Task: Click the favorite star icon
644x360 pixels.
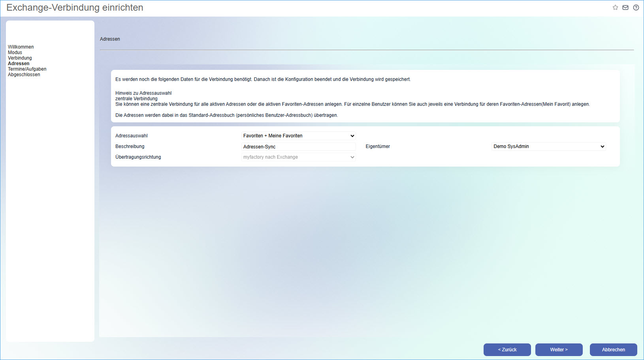Action: tap(615, 7)
